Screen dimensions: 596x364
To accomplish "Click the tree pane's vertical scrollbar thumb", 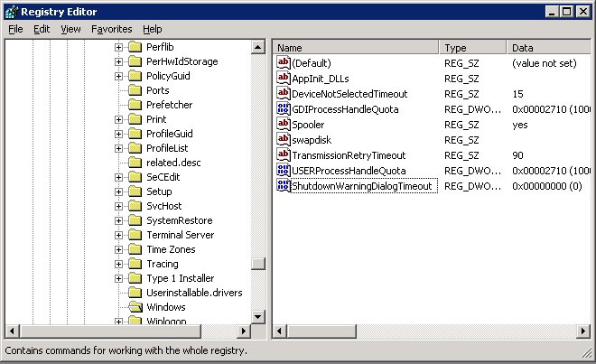I will [x=258, y=264].
